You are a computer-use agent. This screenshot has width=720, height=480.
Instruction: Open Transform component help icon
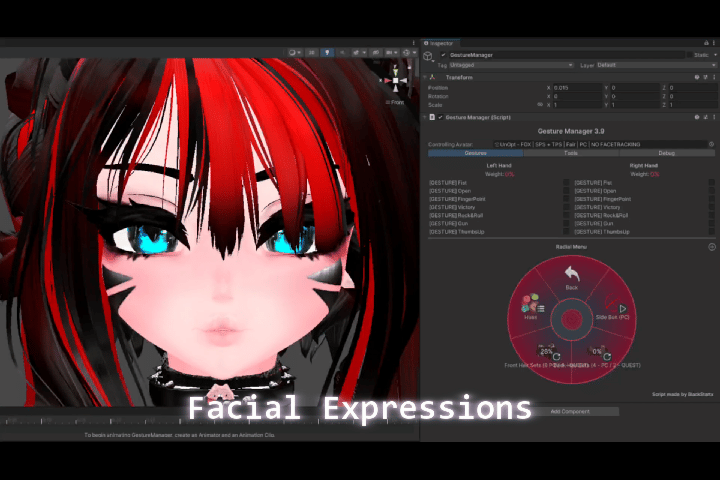tap(697, 77)
